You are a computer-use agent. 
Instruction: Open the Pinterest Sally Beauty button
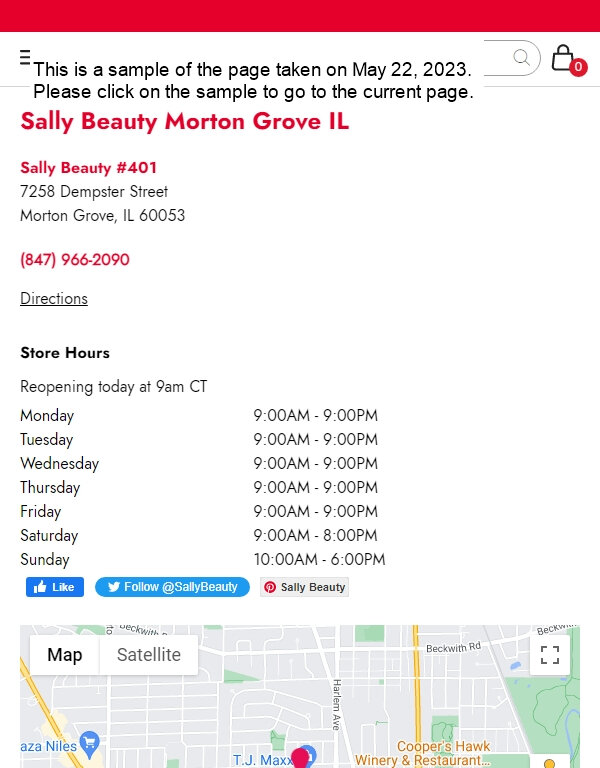[304, 587]
